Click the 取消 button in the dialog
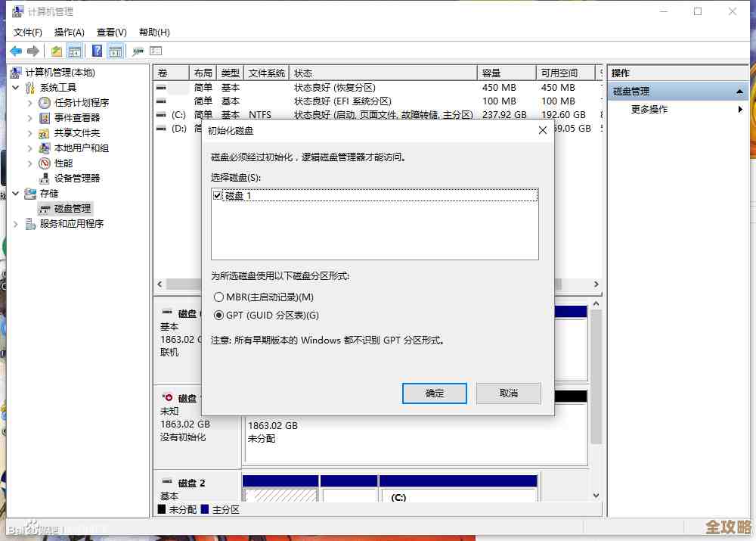This screenshot has width=756, height=541. coord(509,393)
